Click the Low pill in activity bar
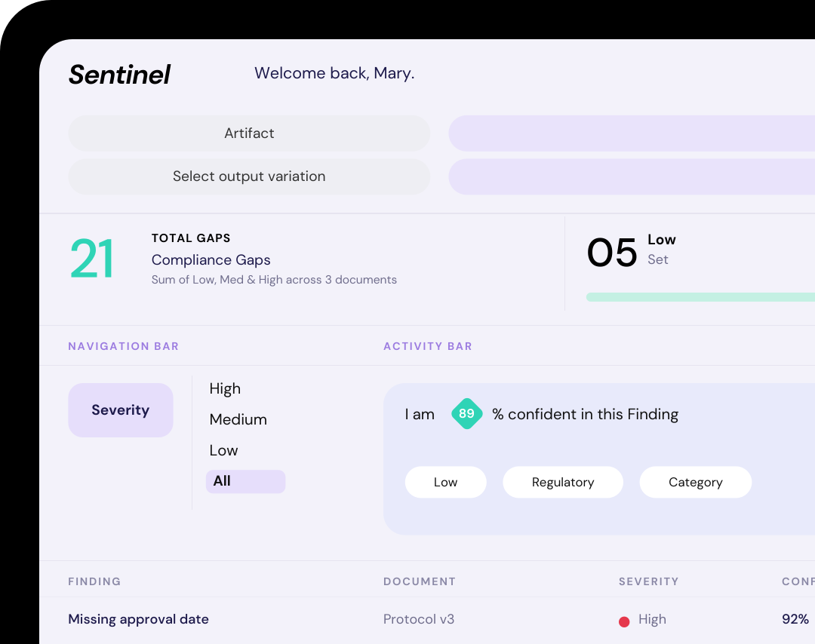The height and width of the screenshot is (644, 815). pos(445,482)
